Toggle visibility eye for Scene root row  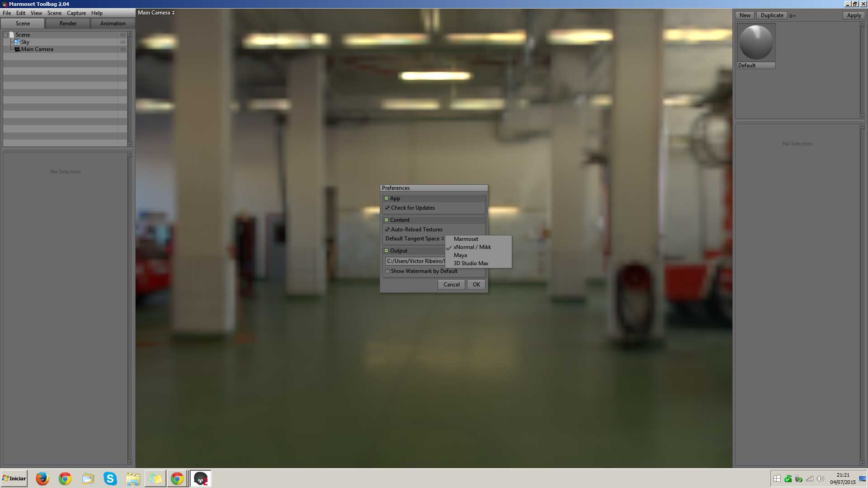(x=123, y=35)
